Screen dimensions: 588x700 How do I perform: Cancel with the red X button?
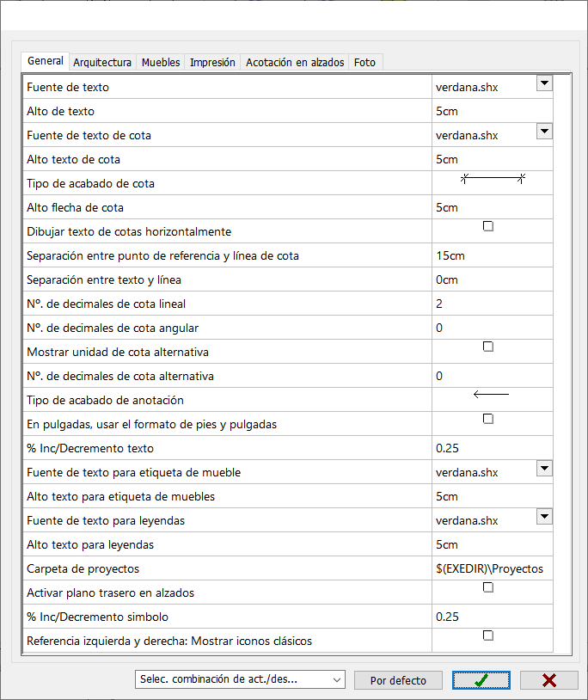549,680
